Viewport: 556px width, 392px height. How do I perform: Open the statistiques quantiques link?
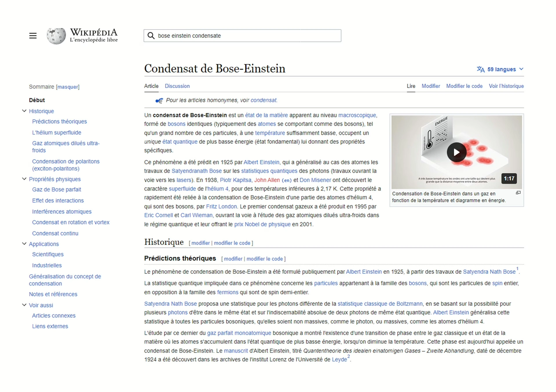(x=269, y=171)
